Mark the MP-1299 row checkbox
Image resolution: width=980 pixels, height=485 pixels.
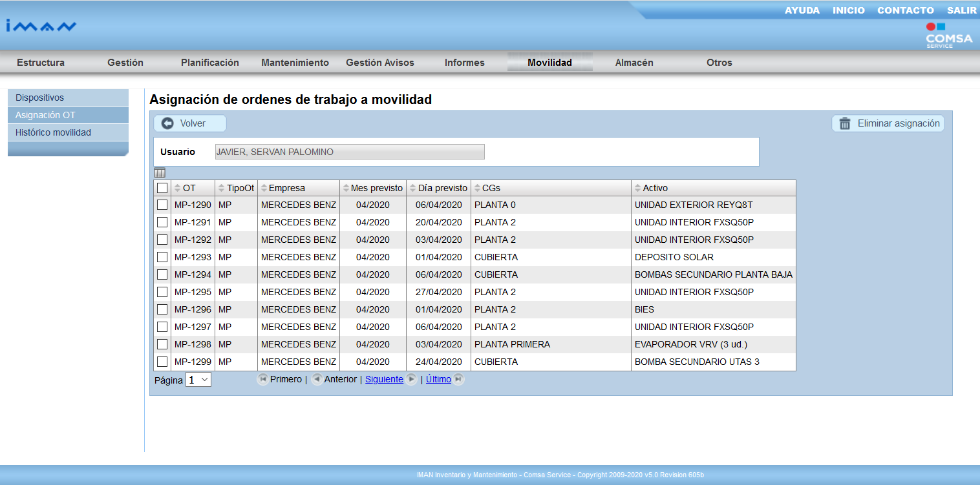click(162, 362)
